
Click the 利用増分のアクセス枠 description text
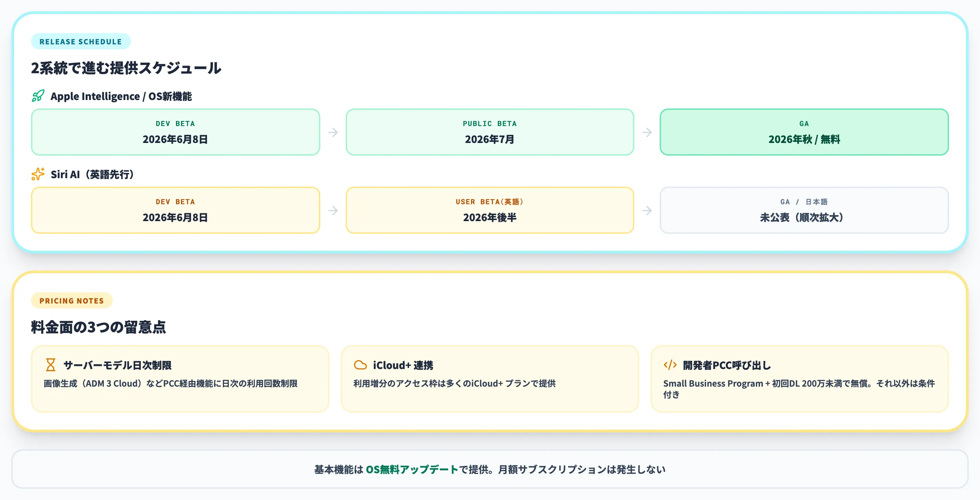tap(454, 383)
